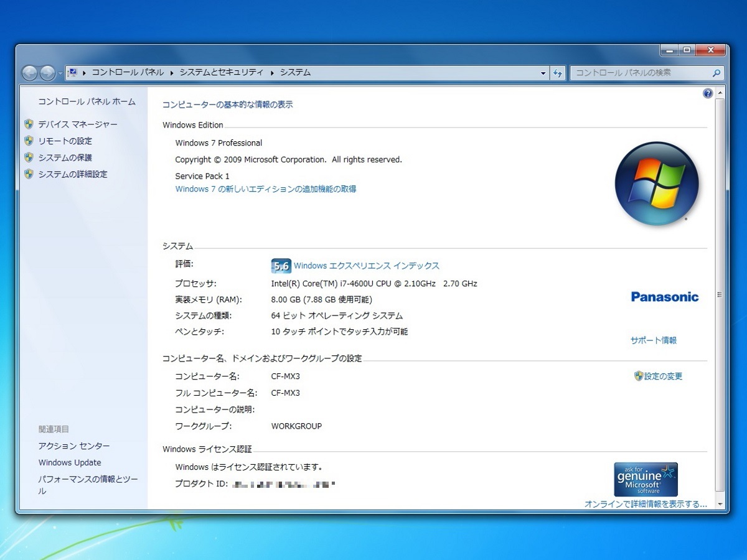Click the 5.6 rating score badge
The width and height of the screenshot is (747, 560).
click(281, 266)
